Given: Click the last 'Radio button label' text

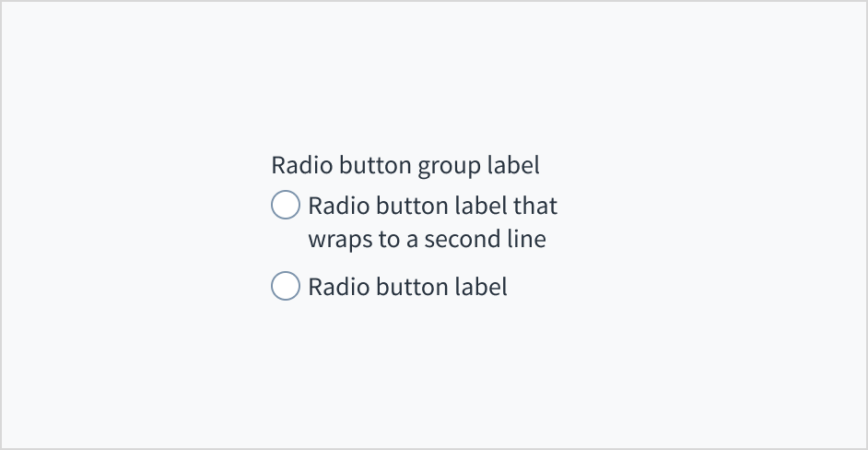Looking at the screenshot, I should pyautogui.click(x=407, y=287).
